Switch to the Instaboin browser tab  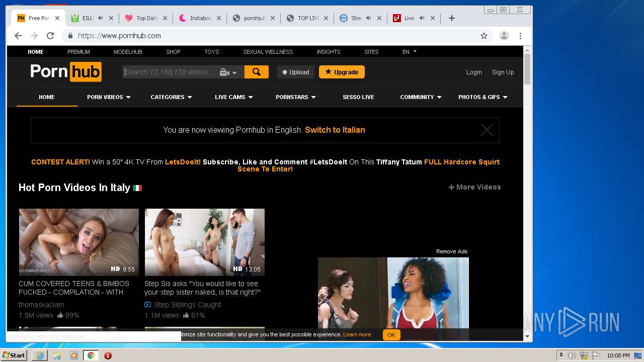[199, 18]
